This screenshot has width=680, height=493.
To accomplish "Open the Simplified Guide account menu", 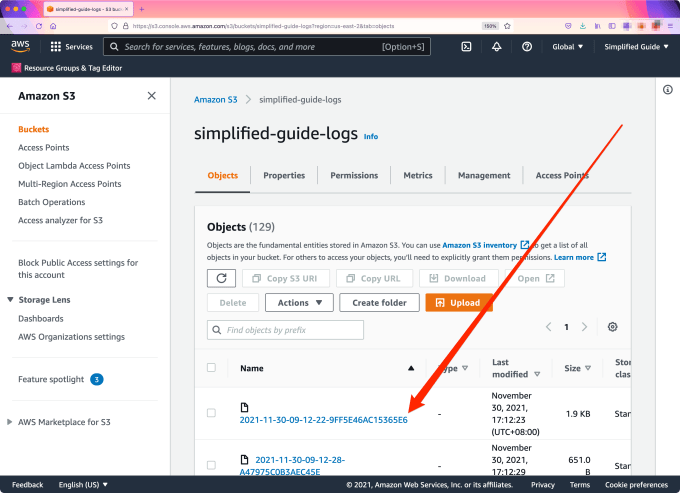I will (x=636, y=47).
